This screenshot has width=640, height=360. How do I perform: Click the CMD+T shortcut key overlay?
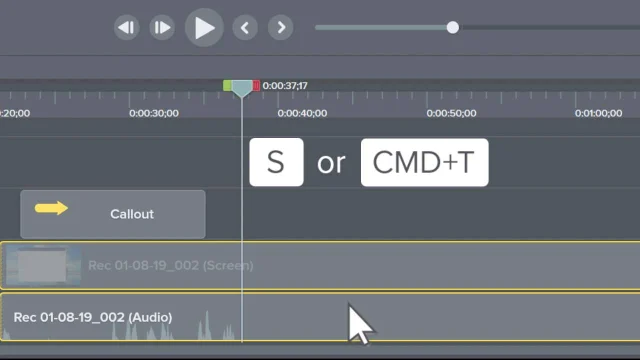[424, 162]
